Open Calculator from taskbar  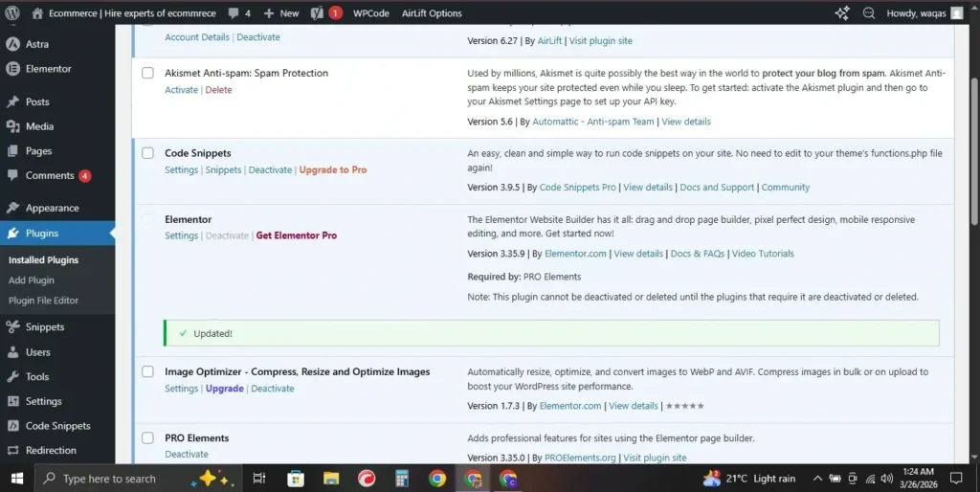[402, 479]
